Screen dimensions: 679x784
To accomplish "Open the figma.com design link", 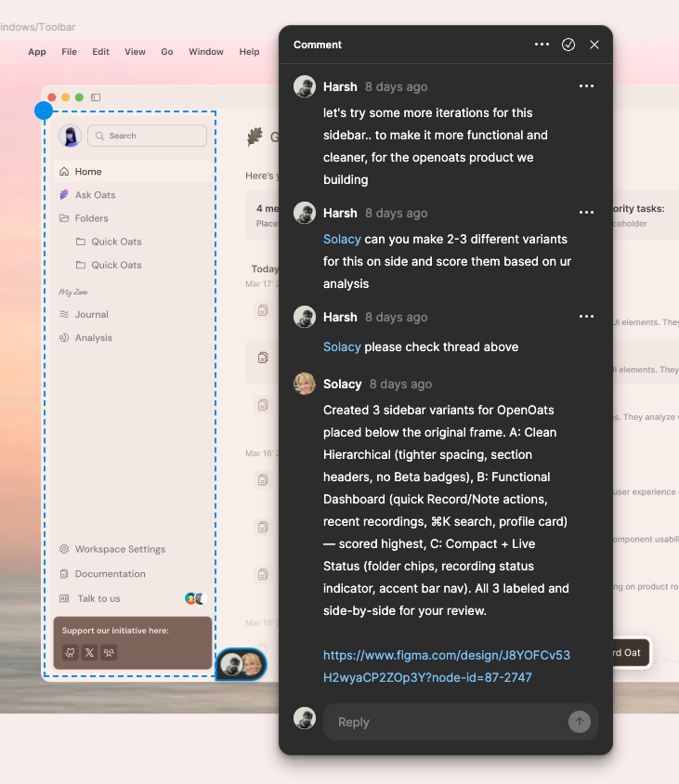I will click(x=446, y=666).
